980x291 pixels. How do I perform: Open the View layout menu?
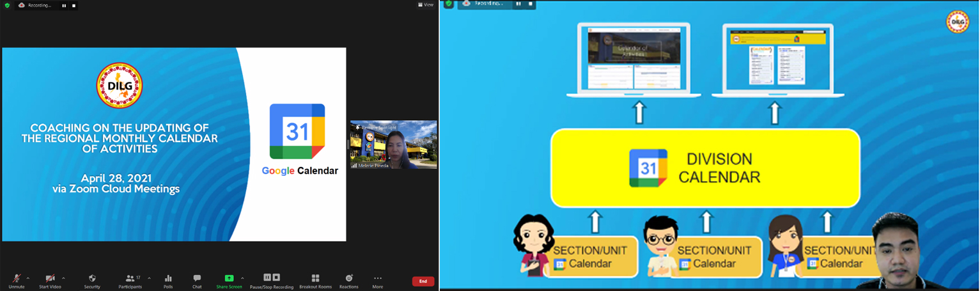pos(426,4)
